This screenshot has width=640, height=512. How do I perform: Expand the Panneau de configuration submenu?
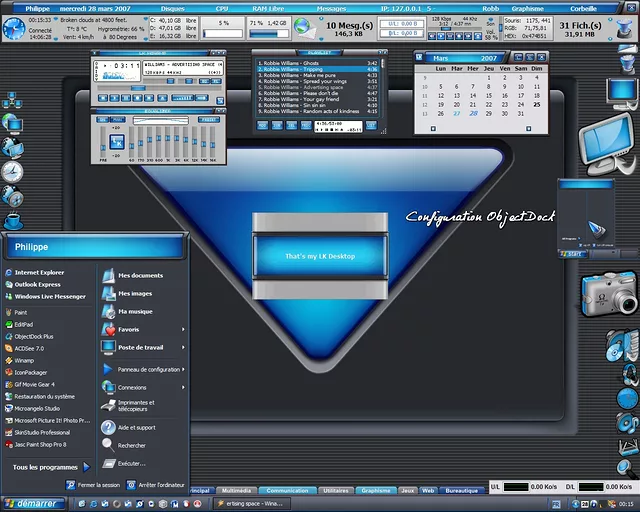coord(149,369)
